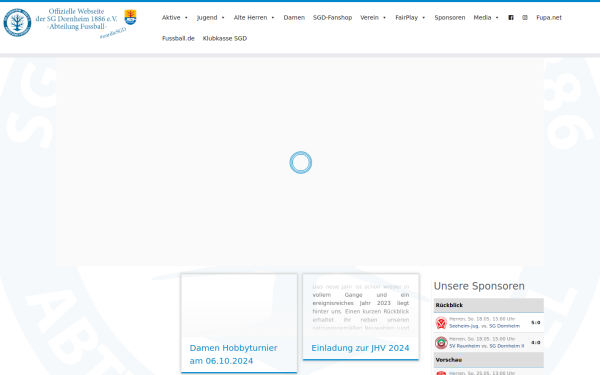Expand the FairPlay menu arrow
600x375 pixels.
click(x=424, y=18)
